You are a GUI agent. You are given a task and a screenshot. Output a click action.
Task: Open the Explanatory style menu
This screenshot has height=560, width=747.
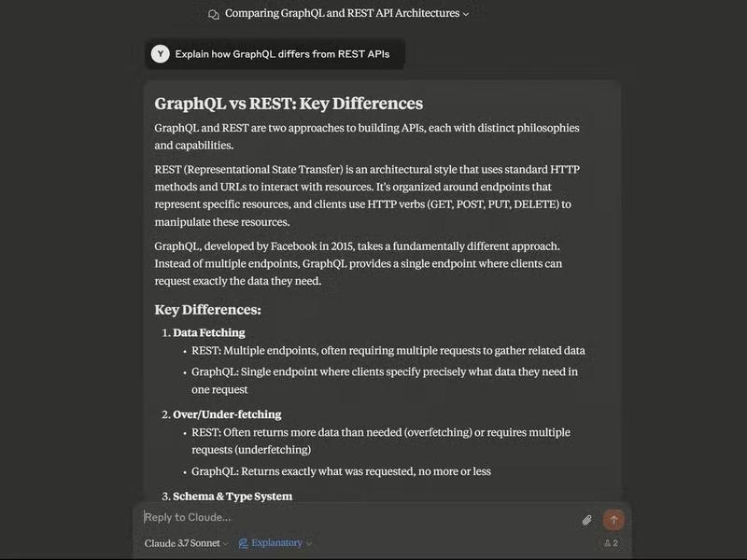tap(275, 543)
